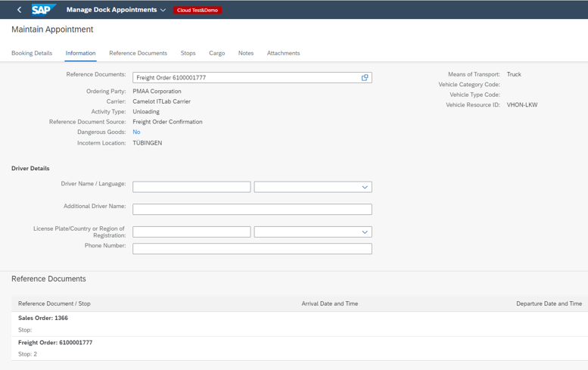Click the Camelot ITLab Carrier value
The width and height of the screenshot is (588, 370).
(x=162, y=101)
